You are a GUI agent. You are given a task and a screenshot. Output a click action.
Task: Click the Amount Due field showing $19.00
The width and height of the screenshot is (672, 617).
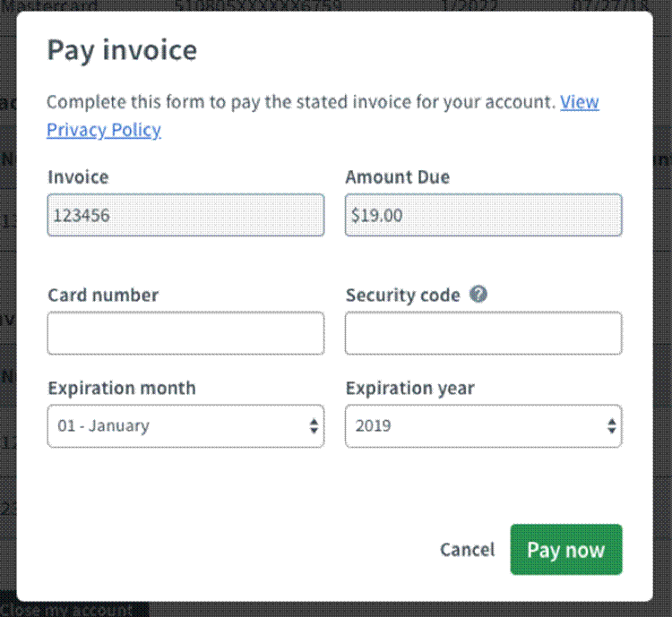point(484,215)
